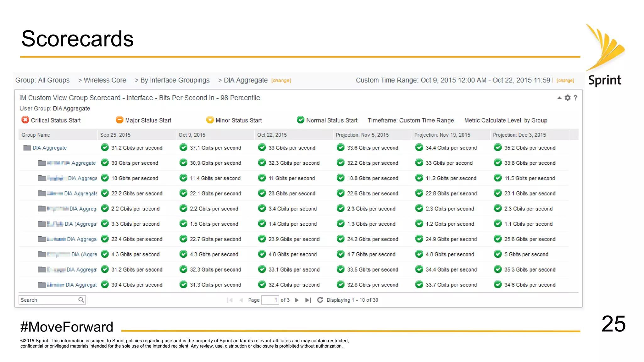This screenshot has height=362, width=644.
Task: Click status icon beside 33 Gbits Oct 22 top row
Action: click(x=262, y=147)
